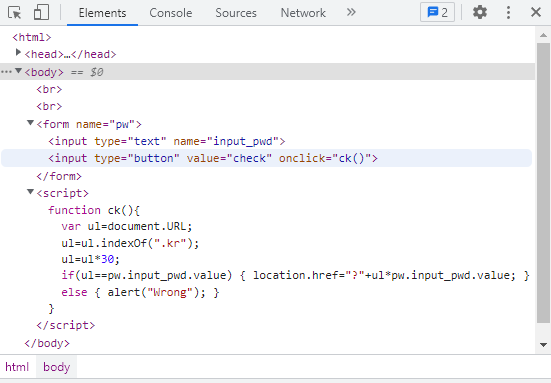The width and height of the screenshot is (551, 383).
Task: Open the ellipsis actions on body row
Action: click(6, 72)
